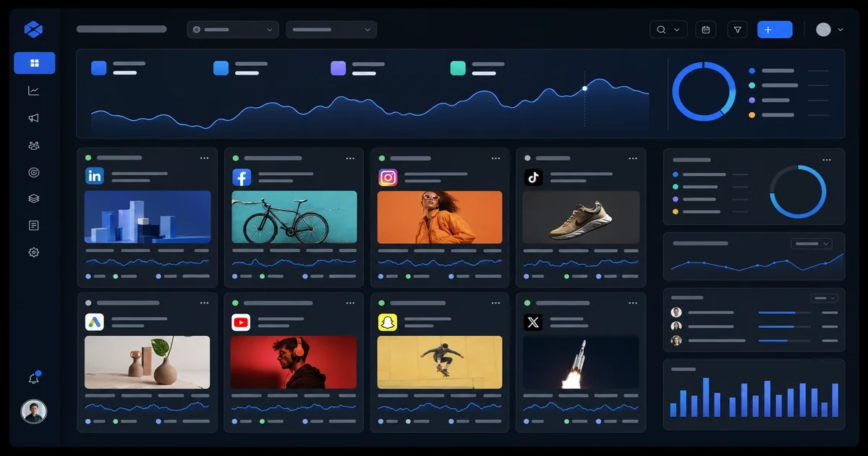Viewport: 868px width, 456px height.
Task: Open the sneaker thumbnail on TikTok card
Action: [x=581, y=217]
